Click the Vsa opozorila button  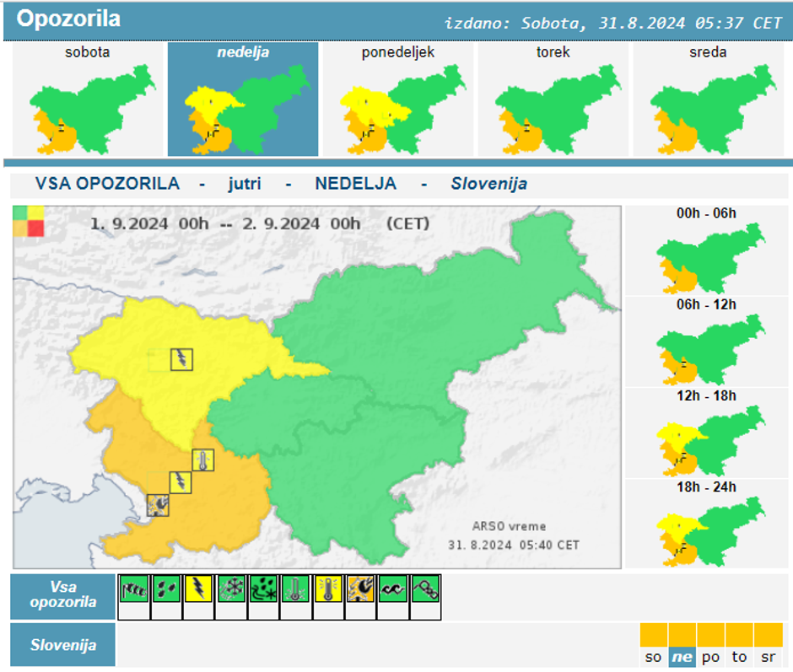pyautogui.click(x=62, y=596)
